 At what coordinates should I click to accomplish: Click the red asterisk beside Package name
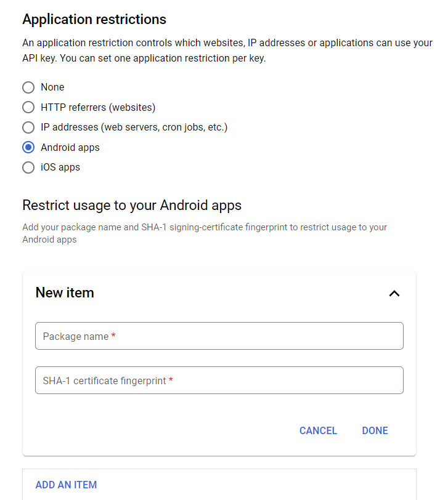click(113, 336)
